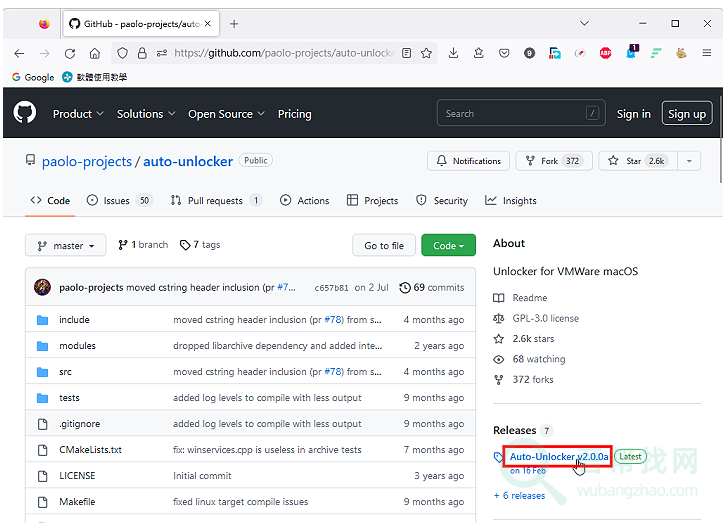Open the browser home page icon
726x523 pixels.
click(95, 54)
